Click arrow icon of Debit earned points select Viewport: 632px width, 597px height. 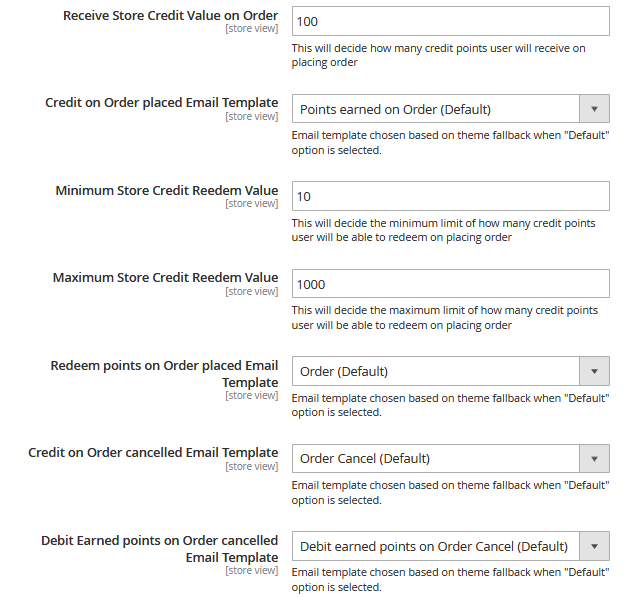click(595, 546)
